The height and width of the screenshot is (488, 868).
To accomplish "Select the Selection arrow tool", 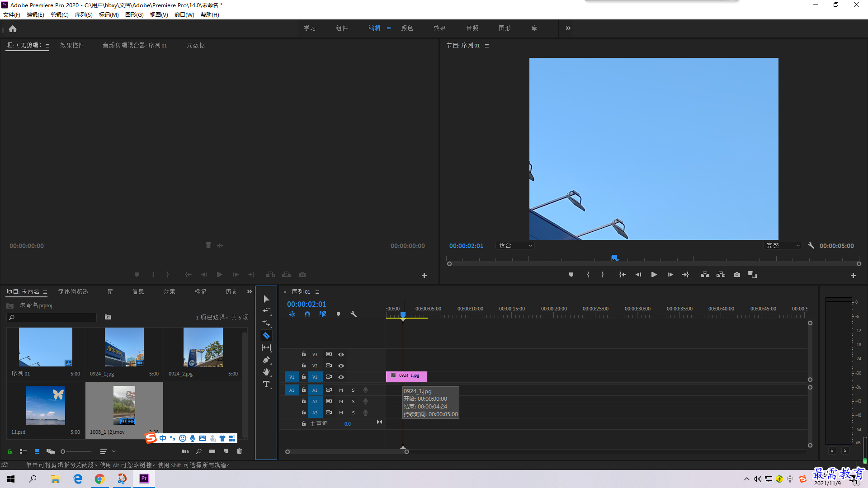I will coord(266,299).
